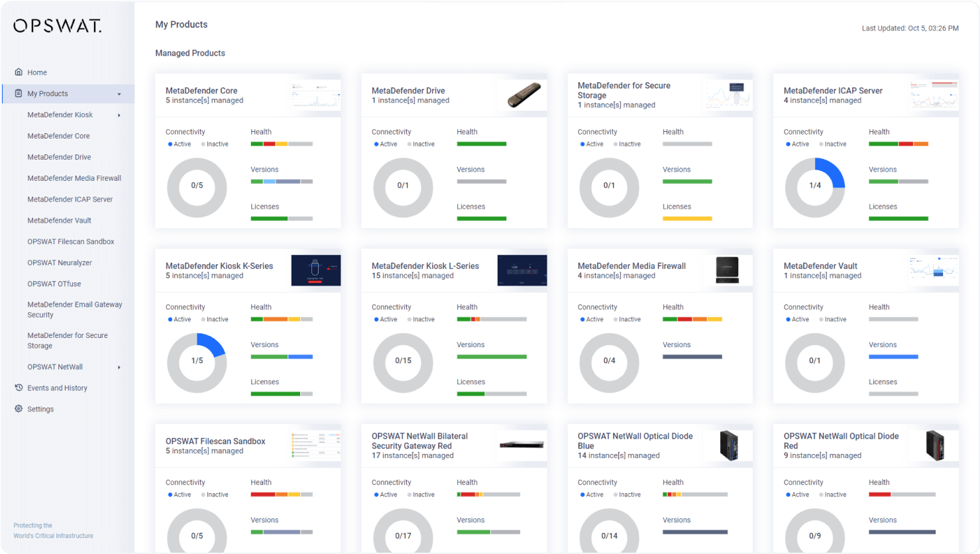The height and width of the screenshot is (554, 980).
Task: Click NetWall Optical Diode Red thumbnail
Action: point(935,445)
